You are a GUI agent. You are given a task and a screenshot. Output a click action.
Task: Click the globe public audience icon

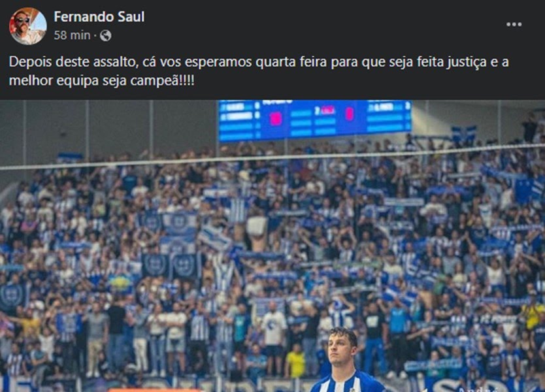coord(106,35)
